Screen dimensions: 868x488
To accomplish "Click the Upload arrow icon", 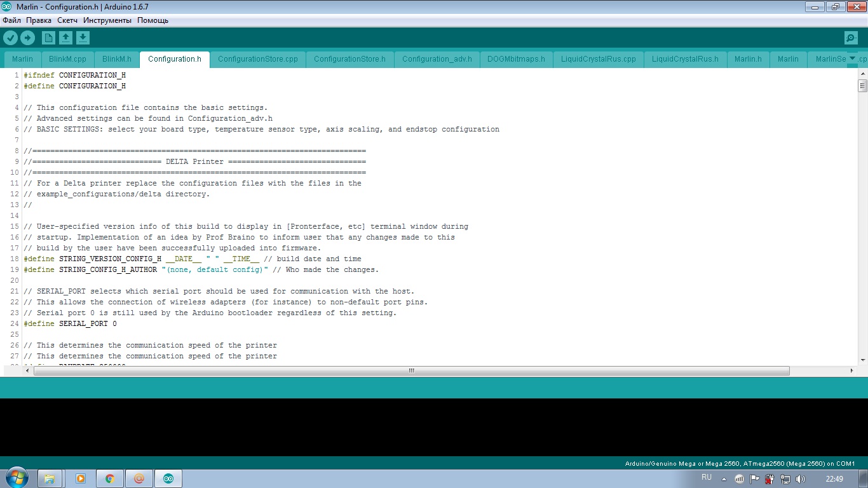I will [x=27, y=38].
